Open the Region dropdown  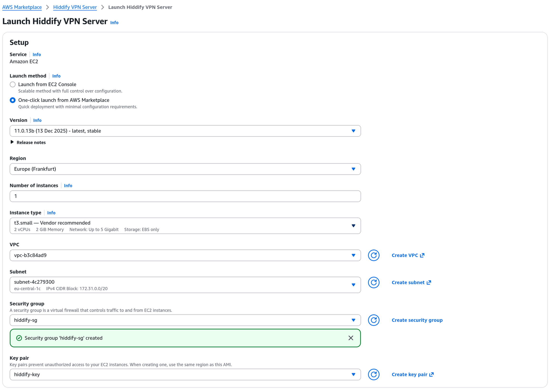[x=354, y=169]
